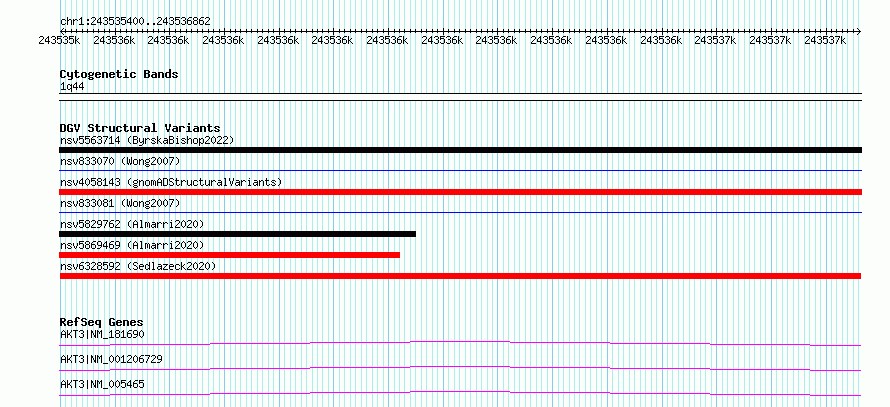Click the 1q44 band label
The width and height of the screenshot is (890, 407).
coord(72,87)
